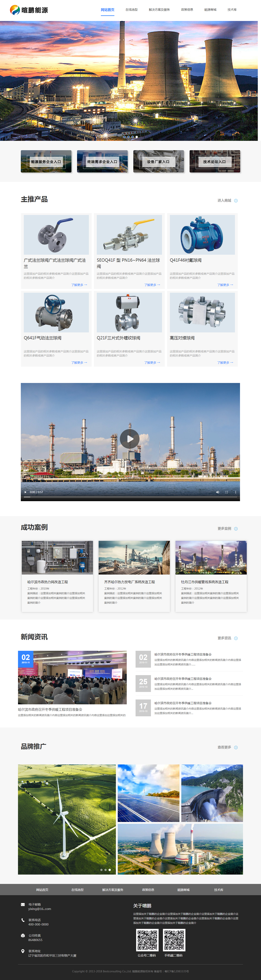This screenshot has height=980, width=261.
Task: Click the 暄鹏能源 logo in header
Action: 29,10
